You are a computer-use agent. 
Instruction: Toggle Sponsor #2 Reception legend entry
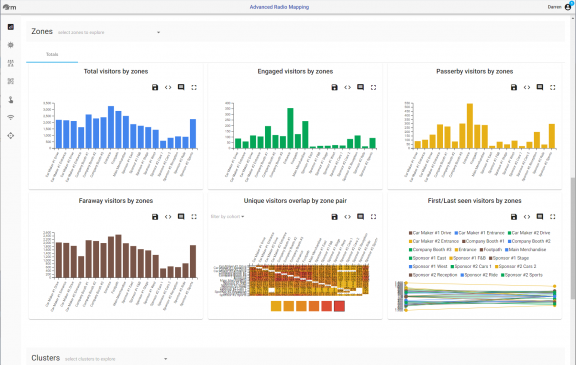(x=433, y=275)
